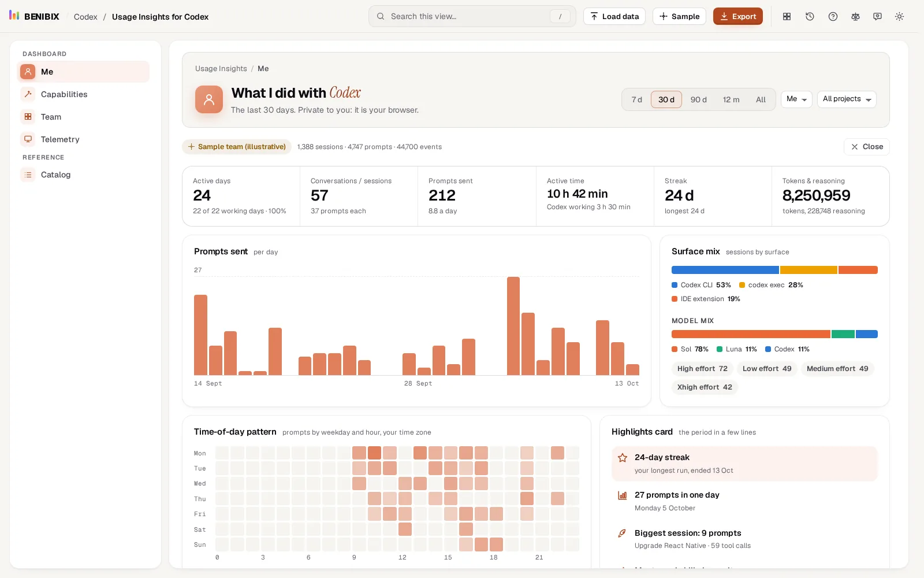Click the sparkle icon on Sample button

tap(664, 16)
